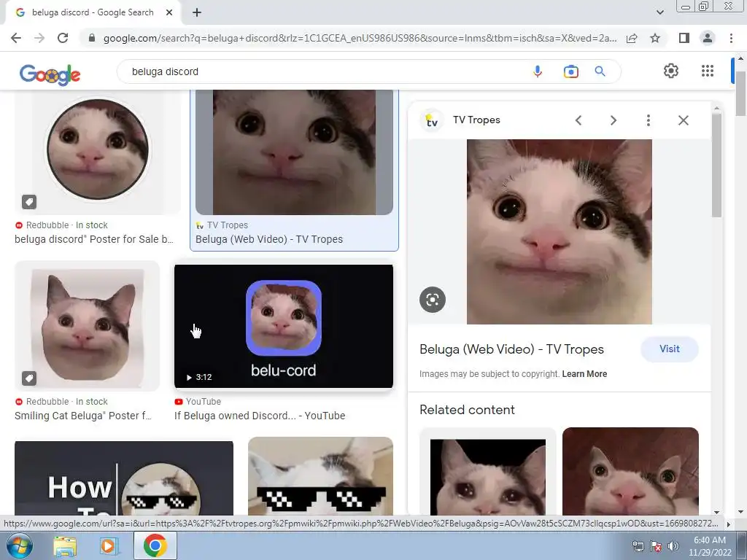Start a voice search with the microphone
This screenshot has width=747, height=560.
[538, 71]
